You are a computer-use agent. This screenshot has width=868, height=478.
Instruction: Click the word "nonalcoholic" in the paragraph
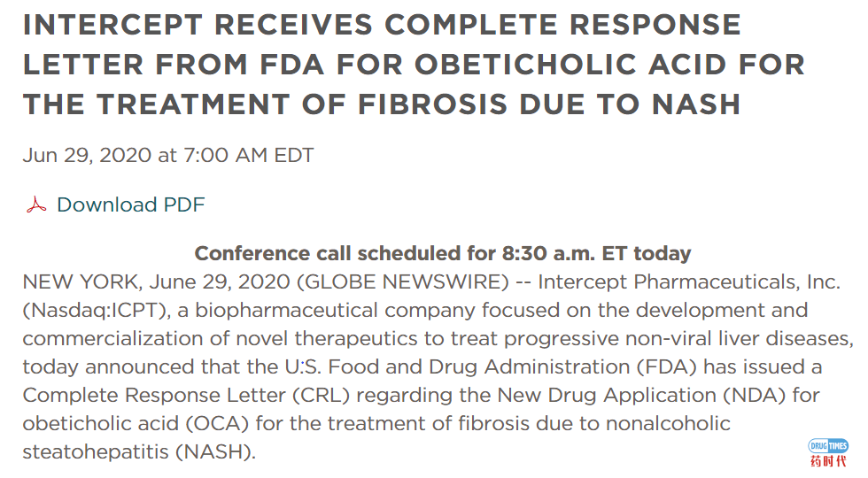pyautogui.click(x=668, y=424)
